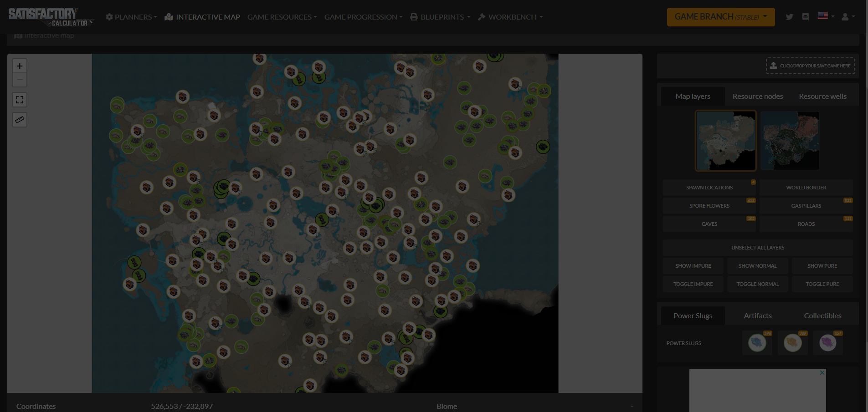Toggle fullscreen map view
Image resolution: width=868 pixels, height=412 pixels.
[20, 100]
